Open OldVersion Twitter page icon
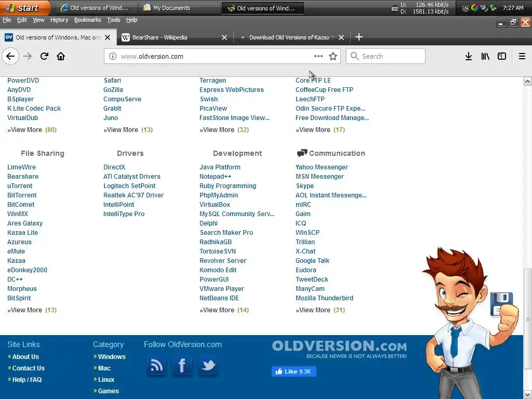Image resolution: width=532 pixels, height=399 pixels. (x=208, y=366)
